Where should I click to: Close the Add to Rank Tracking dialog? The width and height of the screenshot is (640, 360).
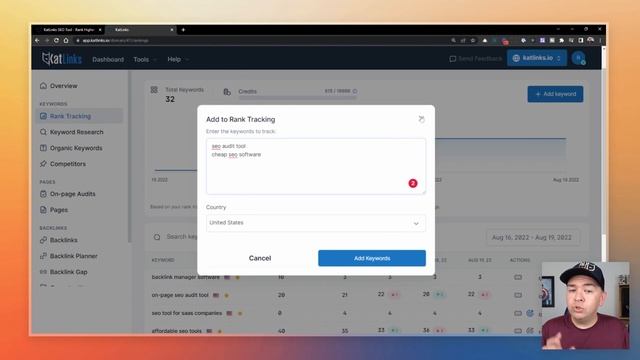pyautogui.click(x=421, y=119)
